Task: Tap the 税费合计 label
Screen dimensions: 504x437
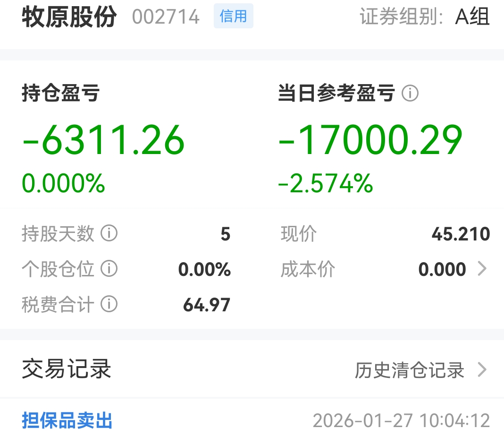Action: [x=58, y=304]
